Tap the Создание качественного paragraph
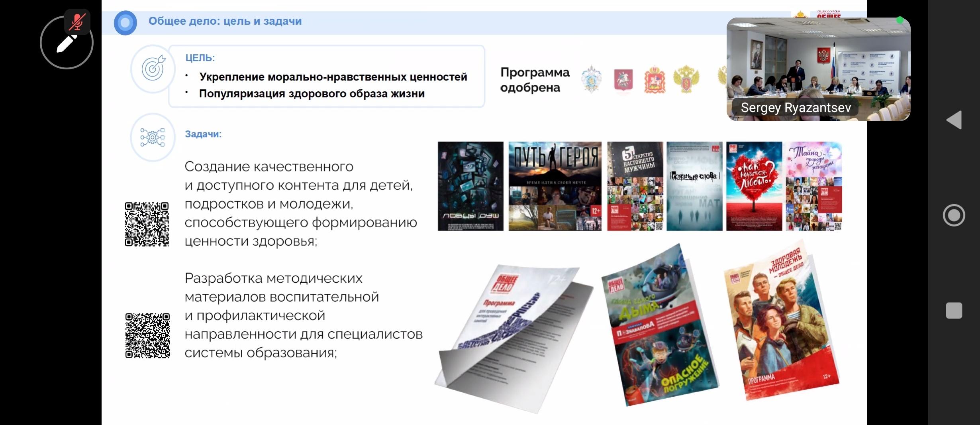This screenshot has height=425, width=980. click(x=301, y=204)
